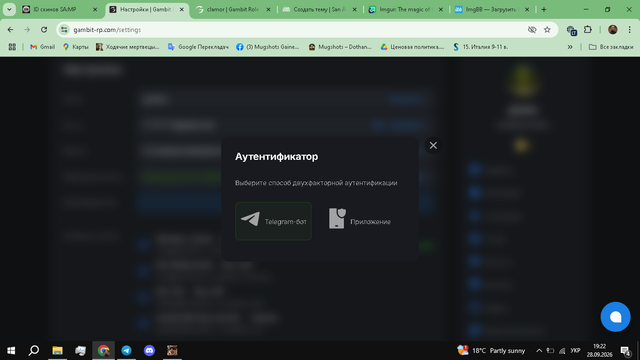Reload the page
640x360 pixels.
(44, 30)
